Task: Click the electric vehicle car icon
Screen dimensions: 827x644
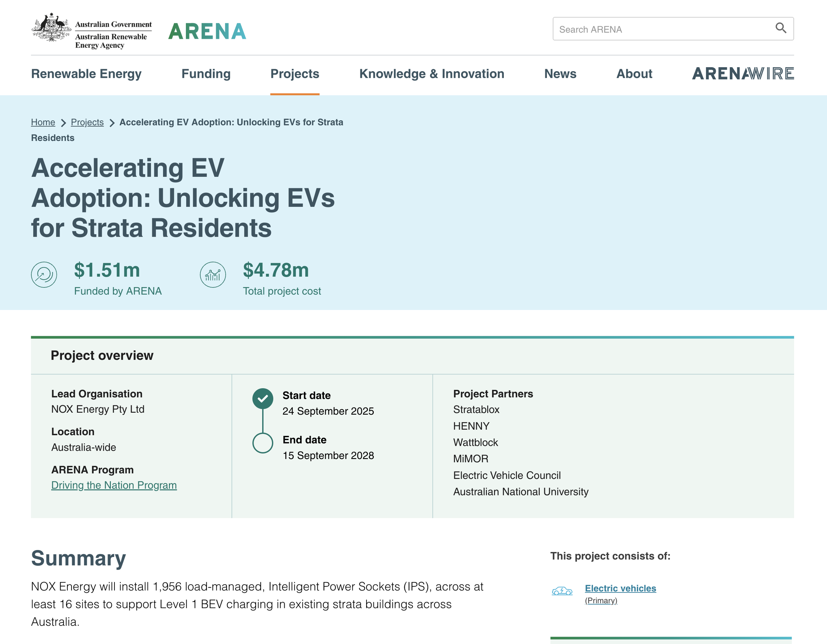Action: (562, 591)
